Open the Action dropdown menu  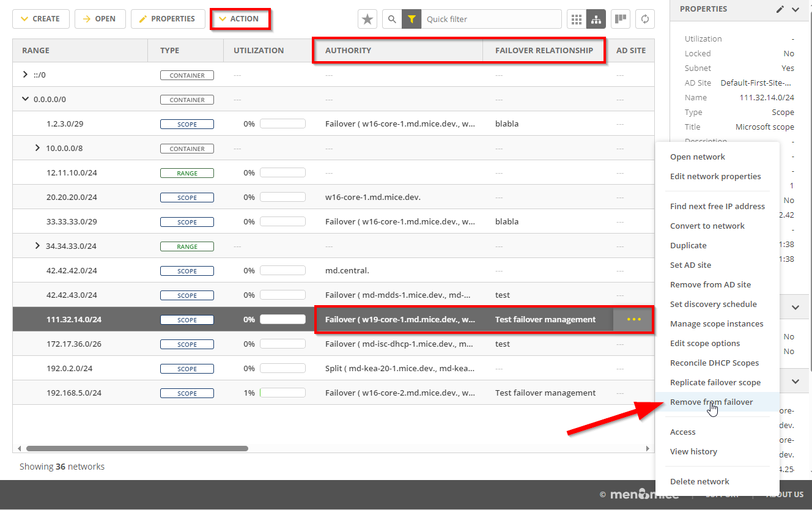(x=239, y=19)
